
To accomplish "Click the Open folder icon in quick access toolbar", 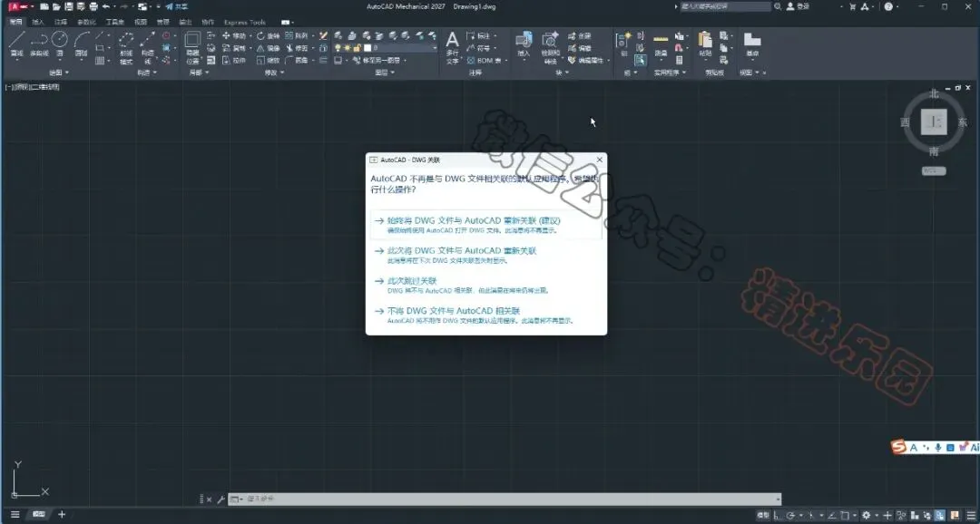I will coord(56,7).
